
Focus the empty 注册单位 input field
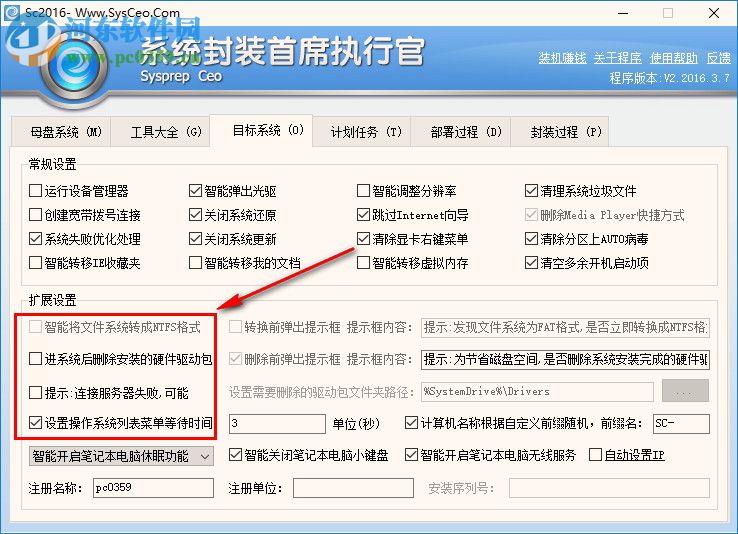coord(353,488)
